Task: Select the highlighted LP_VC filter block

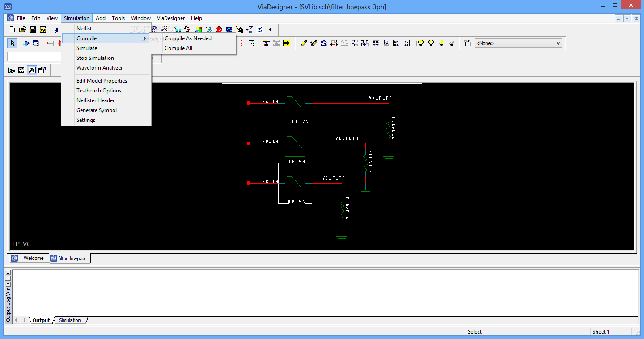Action: 295,183
